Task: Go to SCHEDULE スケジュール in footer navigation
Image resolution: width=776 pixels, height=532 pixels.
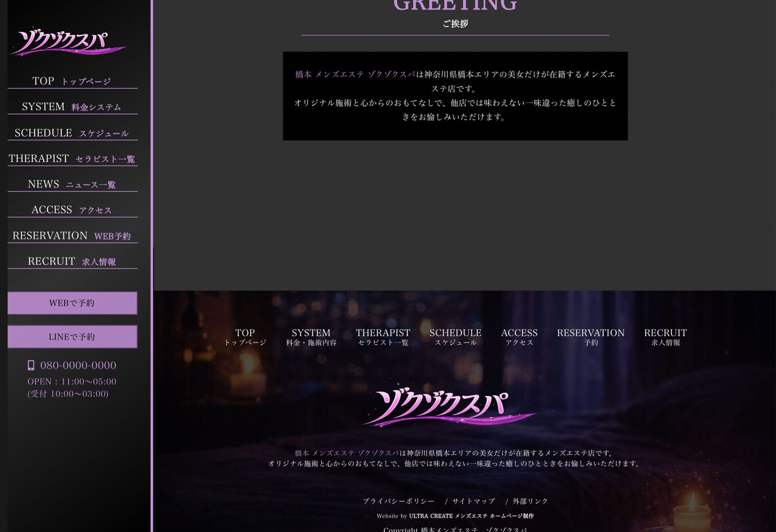Action: click(x=455, y=337)
